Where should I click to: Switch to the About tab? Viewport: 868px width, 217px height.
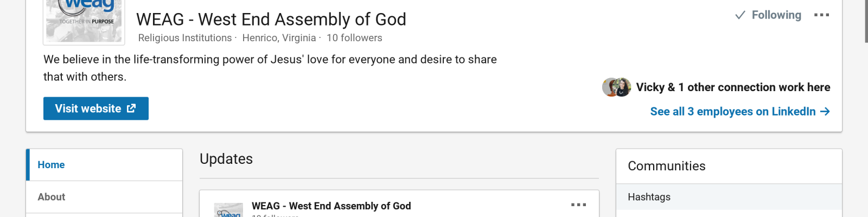[x=52, y=197]
